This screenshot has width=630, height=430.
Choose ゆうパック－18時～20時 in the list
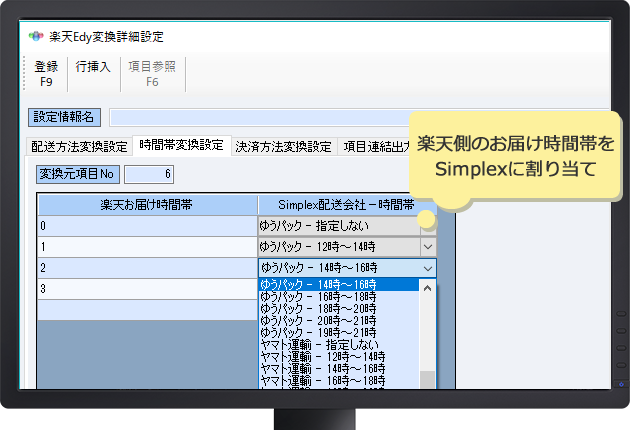pos(339,309)
